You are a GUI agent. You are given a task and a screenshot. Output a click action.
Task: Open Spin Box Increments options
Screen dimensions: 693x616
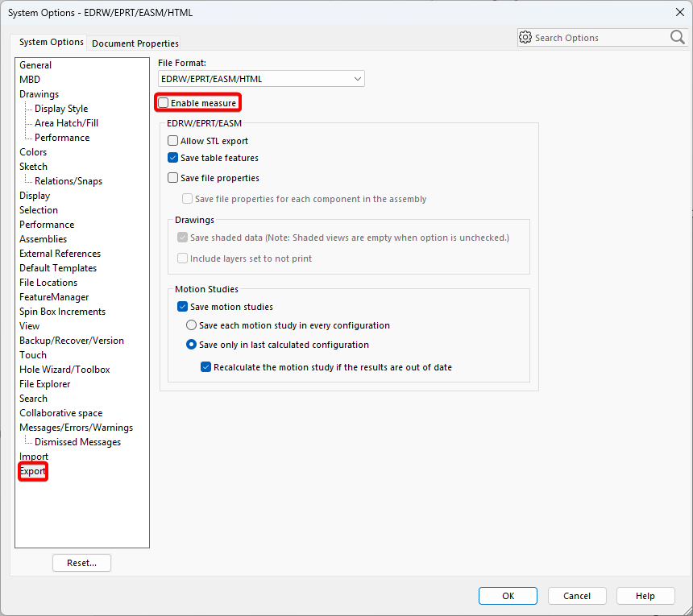point(62,312)
